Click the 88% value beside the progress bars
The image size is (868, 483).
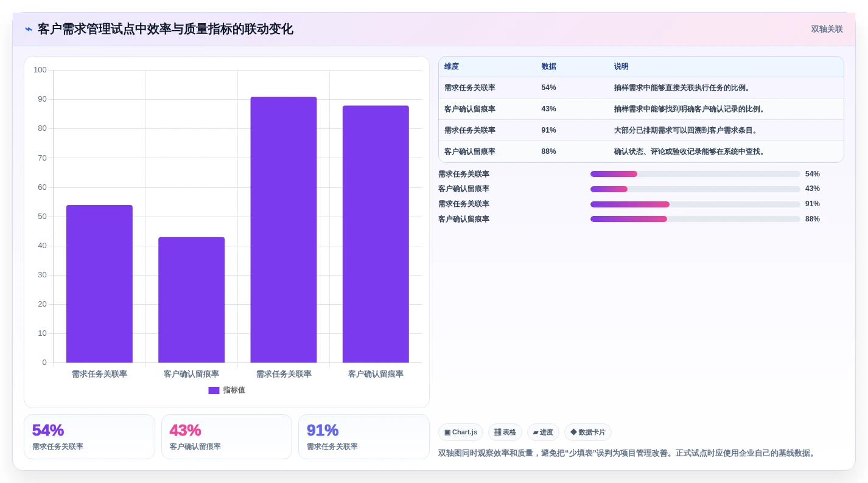click(813, 219)
